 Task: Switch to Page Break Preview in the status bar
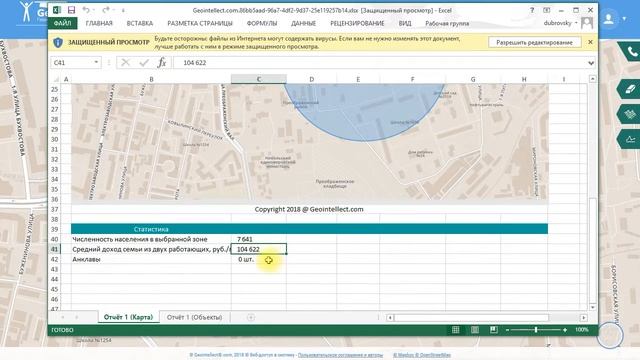tap(493, 330)
